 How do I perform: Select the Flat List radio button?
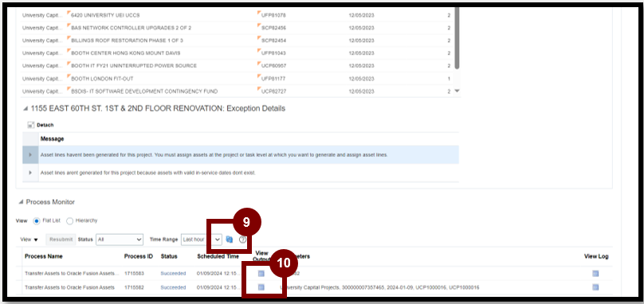click(36, 220)
